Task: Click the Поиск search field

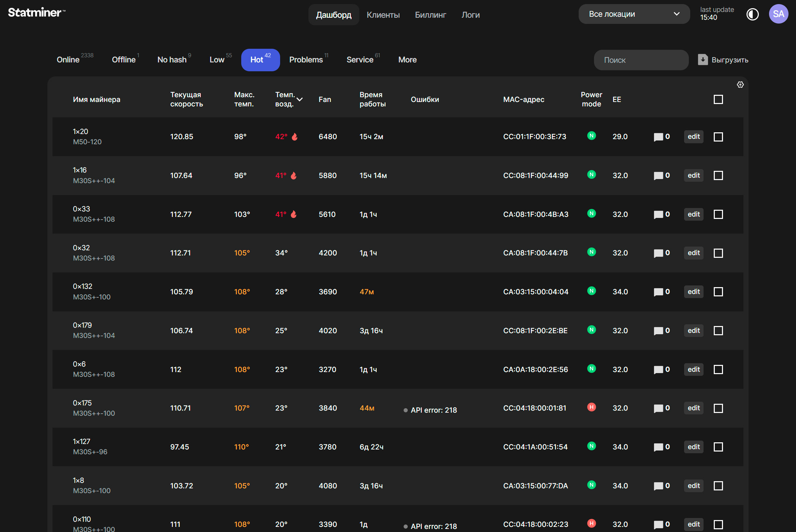Action: 641,60
